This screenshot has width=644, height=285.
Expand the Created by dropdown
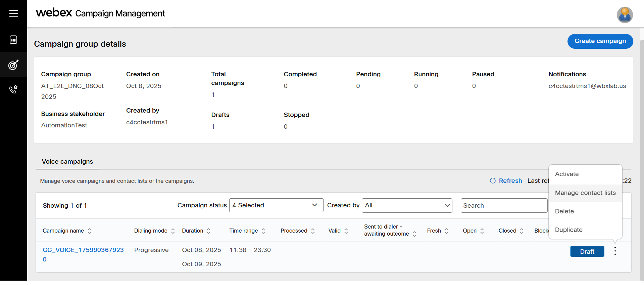[407, 205]
